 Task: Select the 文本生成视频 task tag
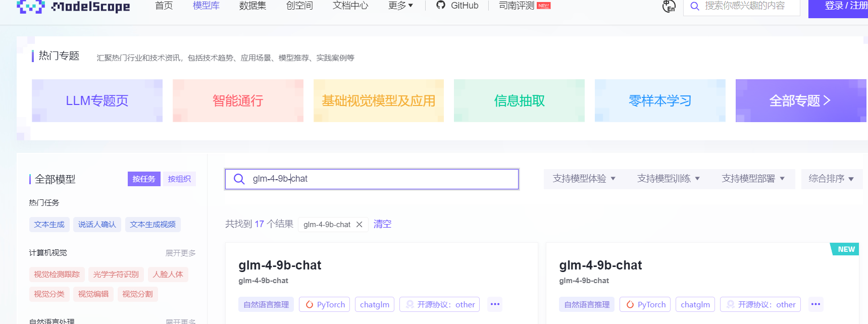pyautogui.click(x=153, y=225)
